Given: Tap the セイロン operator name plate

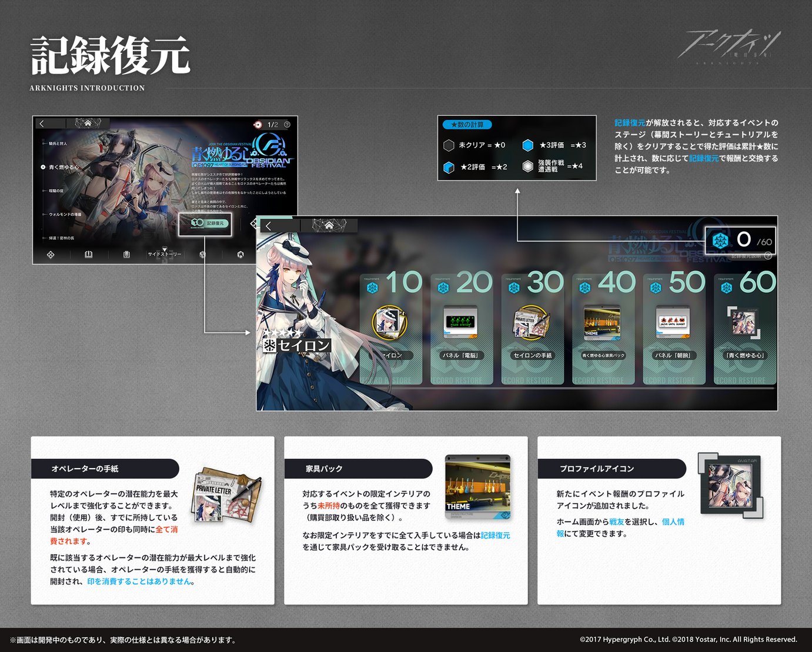Looking at the screenshot, I should coord(297,345).
